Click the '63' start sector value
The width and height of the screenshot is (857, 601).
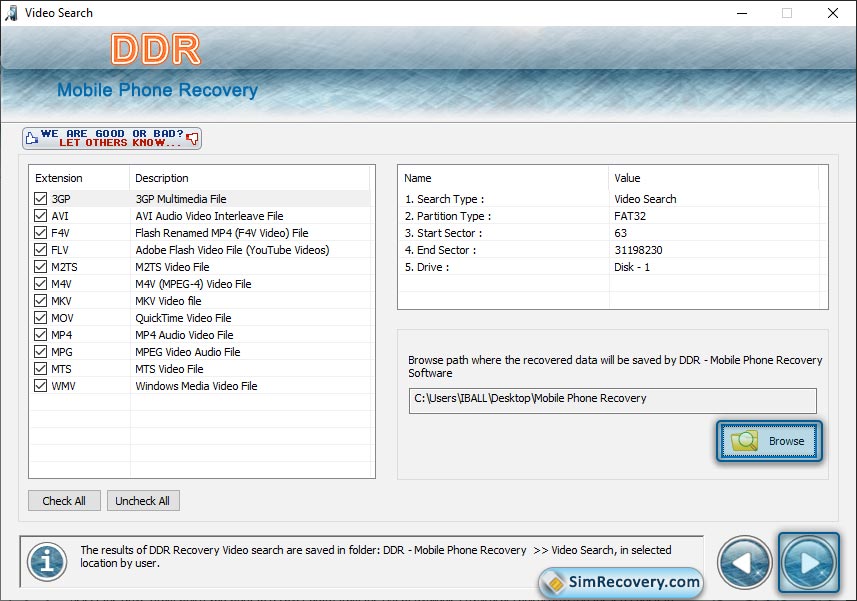tap(620, 233)
